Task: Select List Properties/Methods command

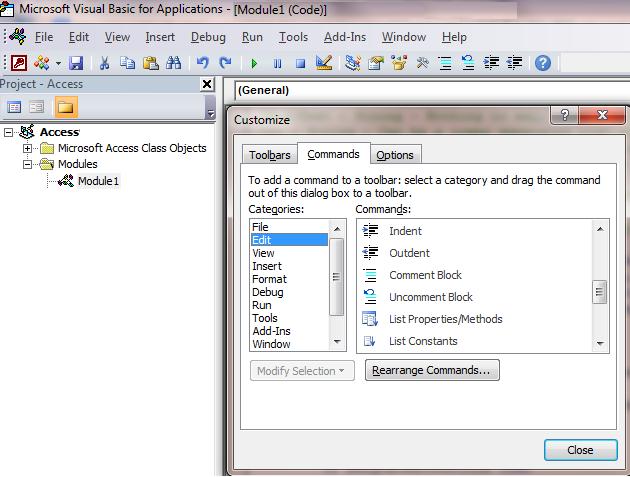Action: pos(475,319)
